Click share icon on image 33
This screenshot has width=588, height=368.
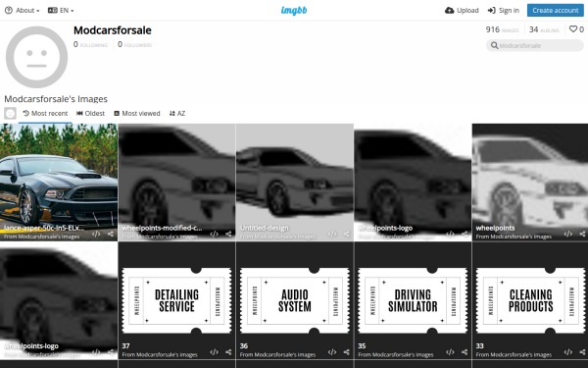(x=582, y=352)
